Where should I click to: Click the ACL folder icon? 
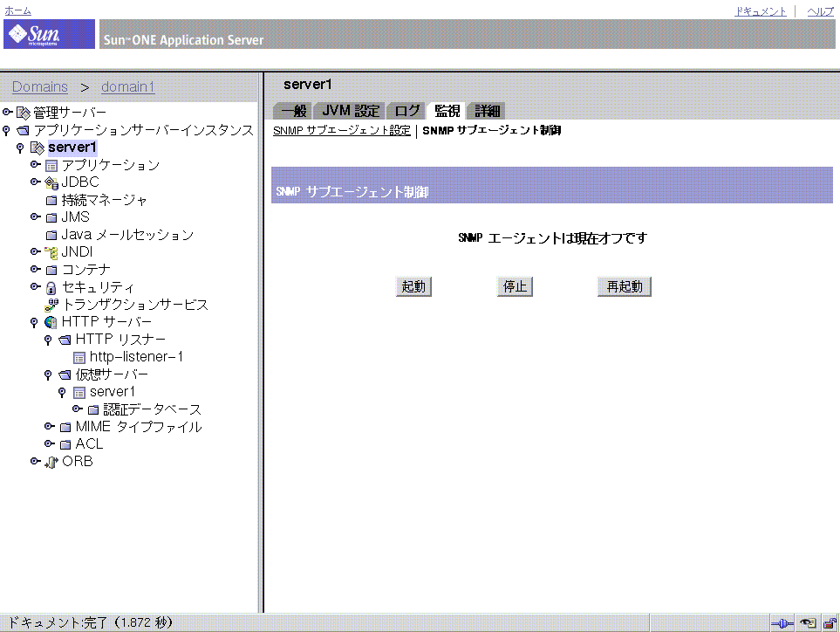tap(65, 444)
